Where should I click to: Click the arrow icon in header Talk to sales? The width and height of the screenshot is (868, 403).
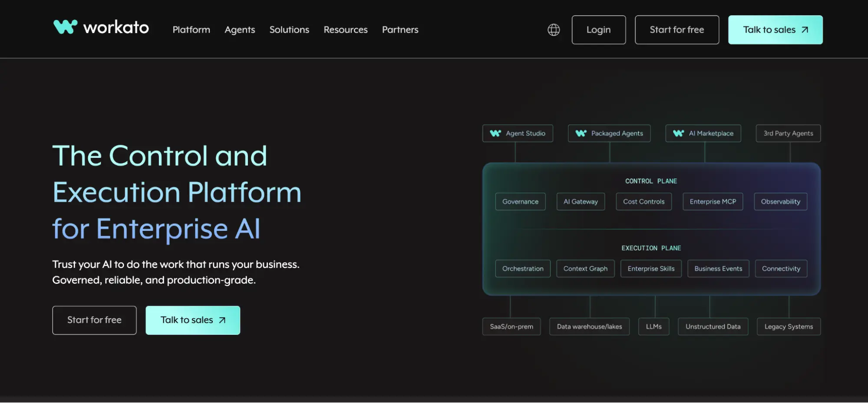click(805, 30)
